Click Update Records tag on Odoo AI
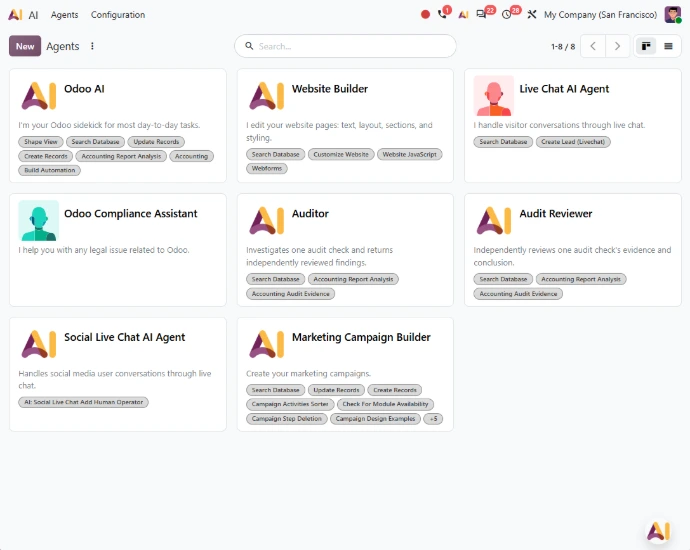 pyautogui.click(x=156, y=142)
